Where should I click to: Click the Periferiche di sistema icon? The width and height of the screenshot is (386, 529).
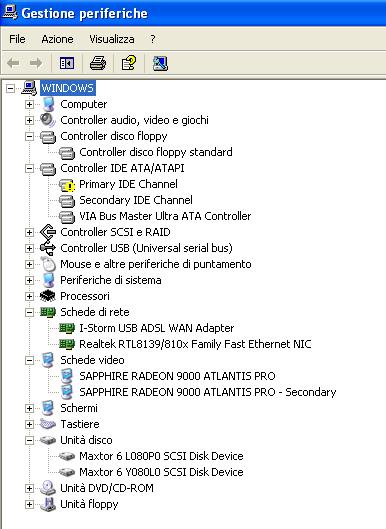[48, 280]
